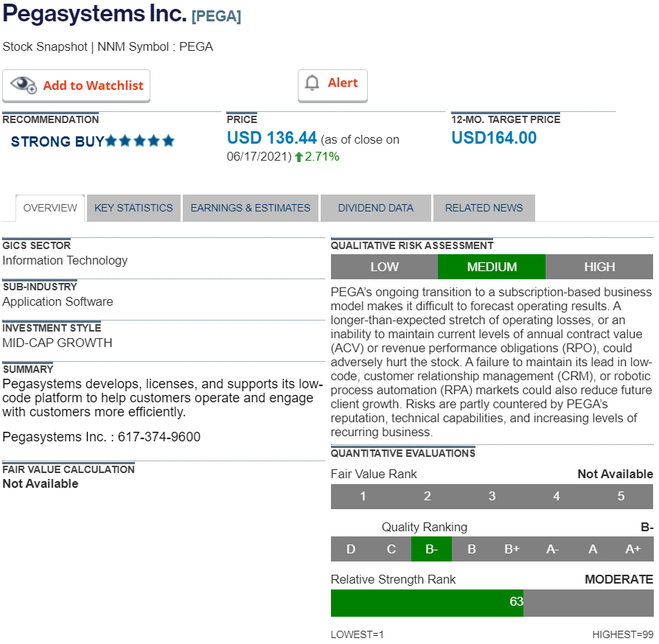Click the PEGA ticker symbol link

pos(216,15)
